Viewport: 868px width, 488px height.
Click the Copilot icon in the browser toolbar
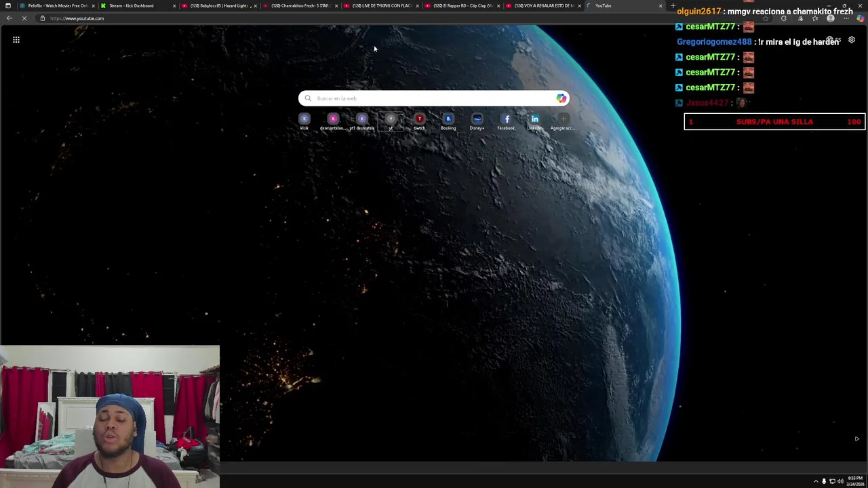[x=861, y=18]
